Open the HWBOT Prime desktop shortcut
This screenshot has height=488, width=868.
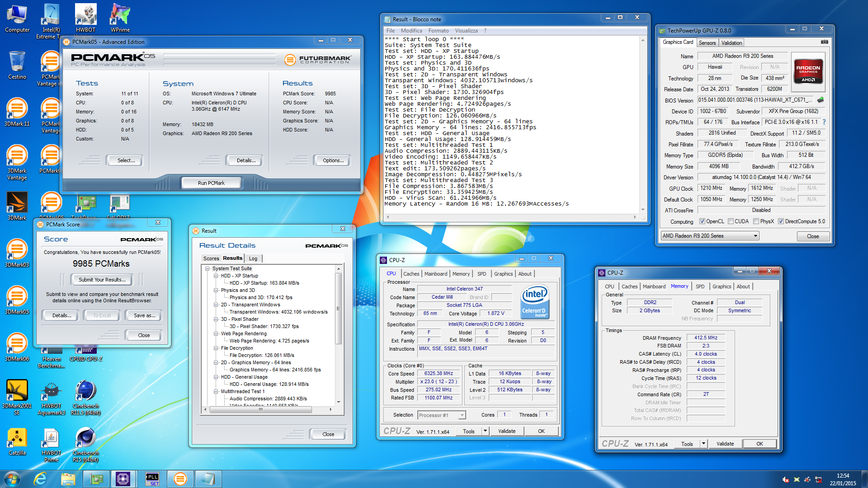tap(51, 445)
